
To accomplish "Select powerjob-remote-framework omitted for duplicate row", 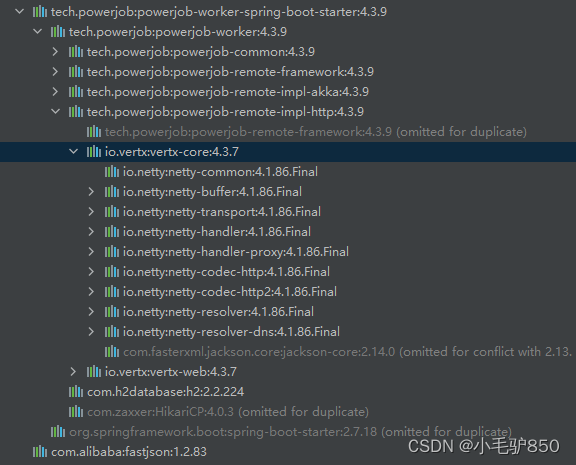I will tap(288, 131).
